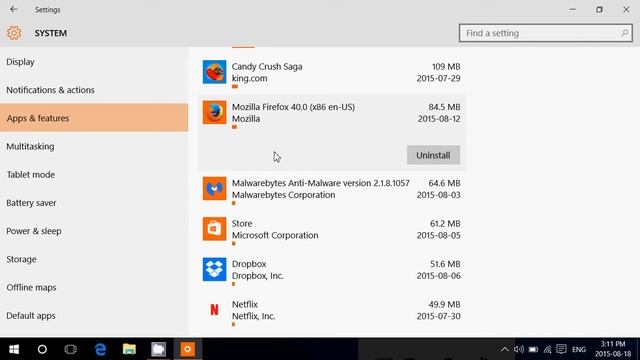This screenshot has width=640, height=360.
Task: Click the 51.6 MB size value
Action: 445,264
